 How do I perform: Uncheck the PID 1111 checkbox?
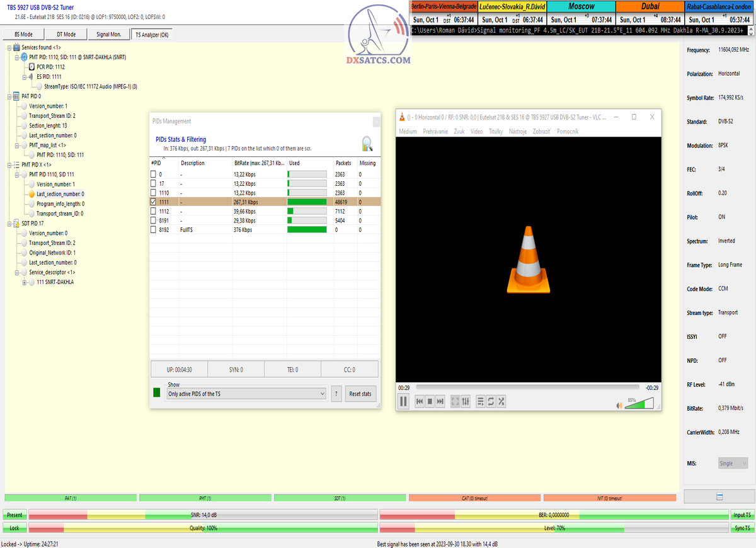(153, 202)
